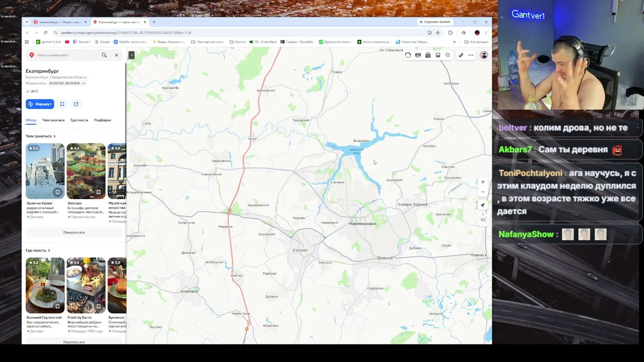
Task: Toggle the street-photo camera layer
Action: coord(428,55)
